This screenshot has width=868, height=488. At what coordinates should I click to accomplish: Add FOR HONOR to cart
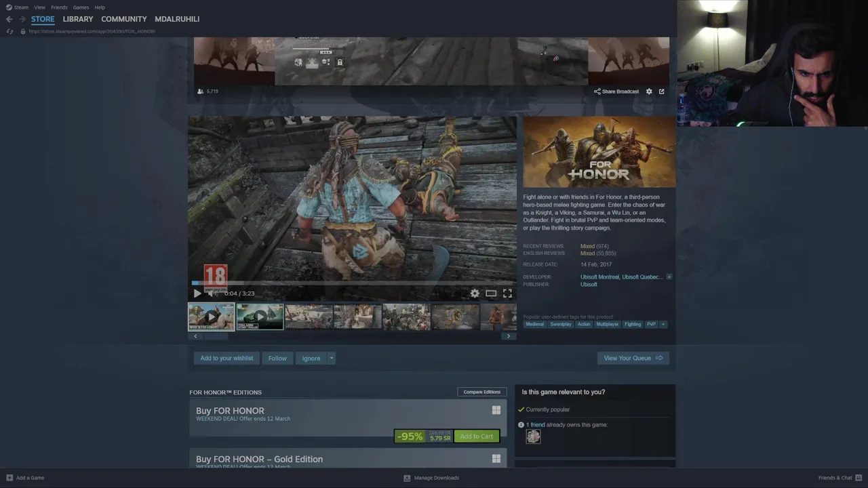[477, 436]
